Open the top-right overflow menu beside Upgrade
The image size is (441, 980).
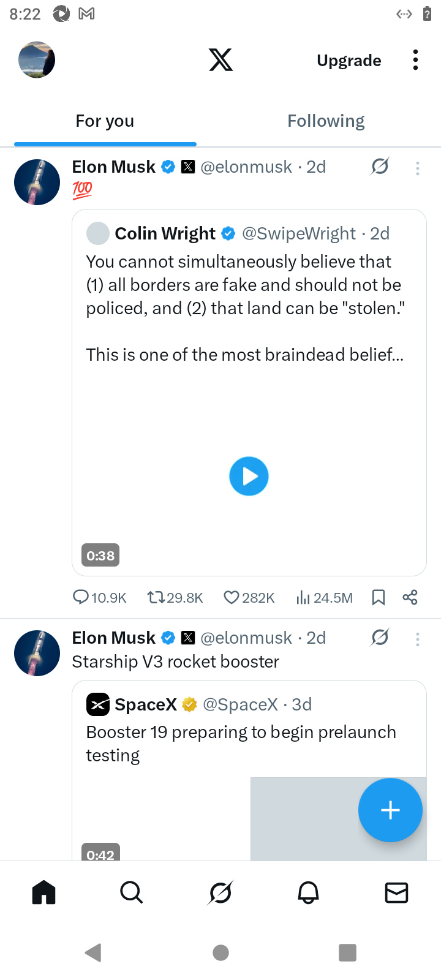tap(415, 60)
